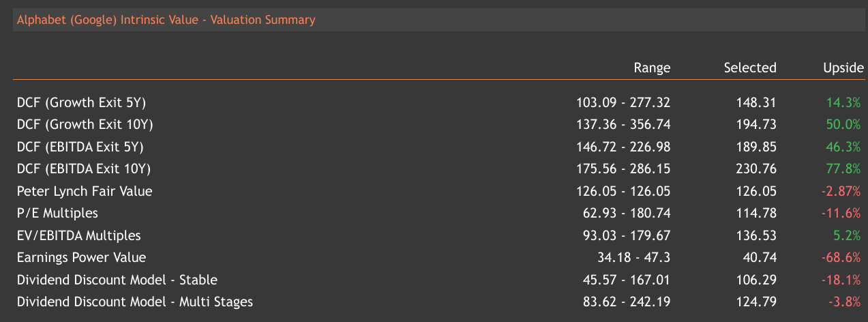
Task: Open Peter Lynch Fair Value model
Action: (85, 191)
